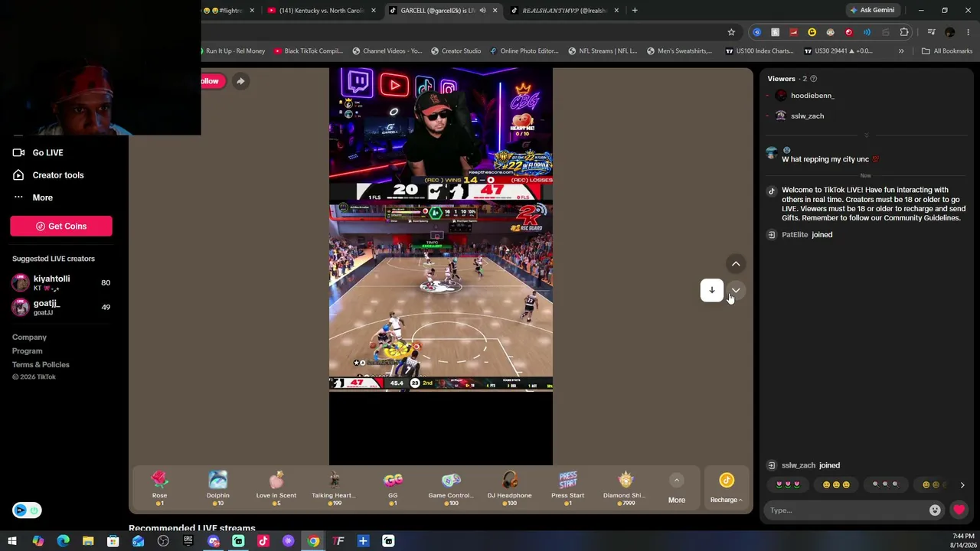The height and width of the screenshot is (551, 980).
Task: Switch to the REALSHANTIMVP TikTok tab
Action: (x=565, y=11)
